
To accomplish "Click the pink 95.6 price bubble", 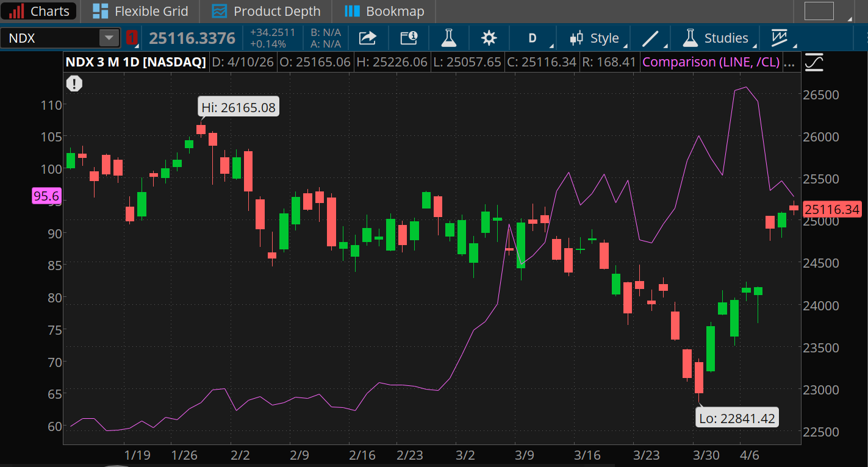I will click(46, 196).
